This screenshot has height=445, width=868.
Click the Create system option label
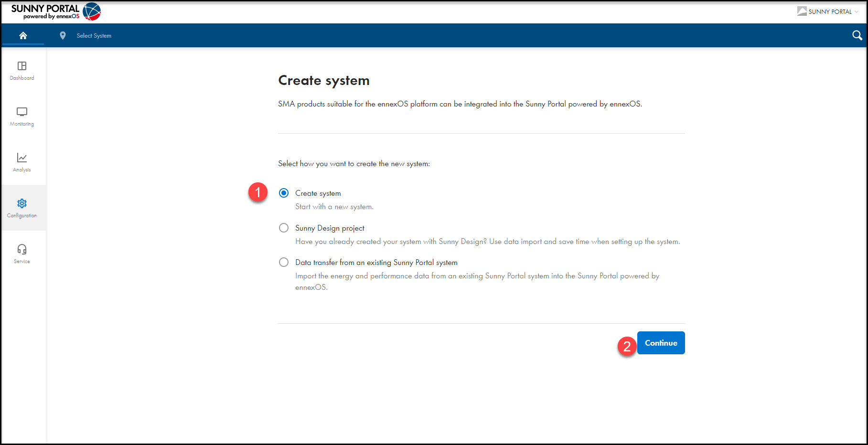point(318,193)
